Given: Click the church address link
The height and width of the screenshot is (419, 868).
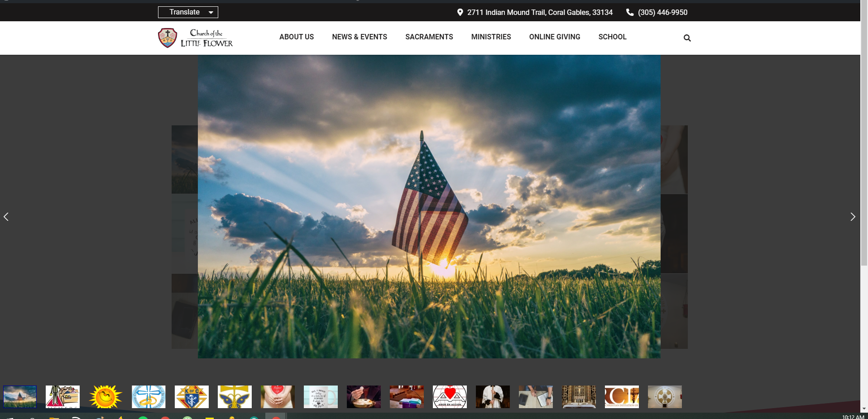Looking at the screenshot, I should [540, 12].
